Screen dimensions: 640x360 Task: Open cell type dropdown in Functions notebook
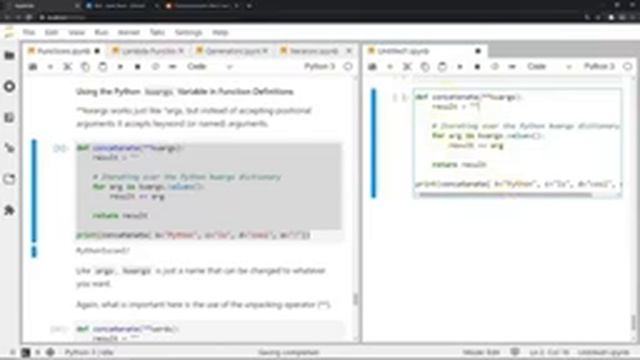click(x=209, y=67)
